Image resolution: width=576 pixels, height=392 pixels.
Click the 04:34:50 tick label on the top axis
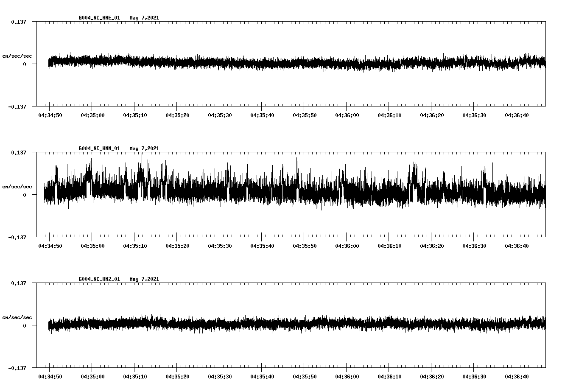tap(50, 115)
